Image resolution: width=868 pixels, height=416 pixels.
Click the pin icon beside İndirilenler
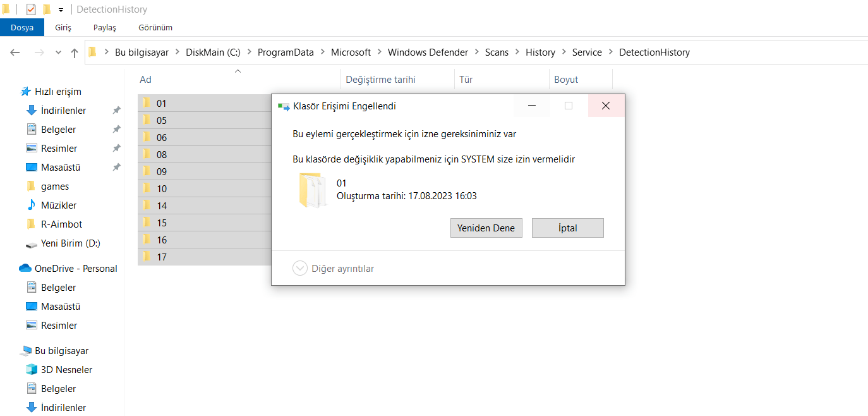[116, 111]
